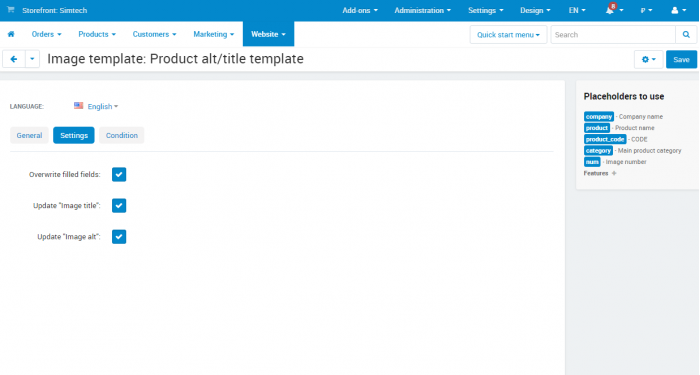Open the gear actions menu
The height and width of the screenshot is (375, 700).
648,59
